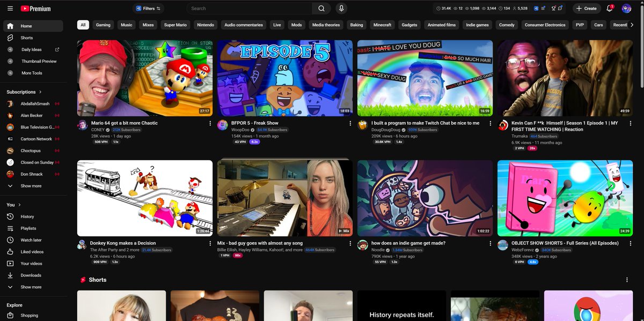Start voice search with microphone
644x321 pixels.
coord(341,9)
